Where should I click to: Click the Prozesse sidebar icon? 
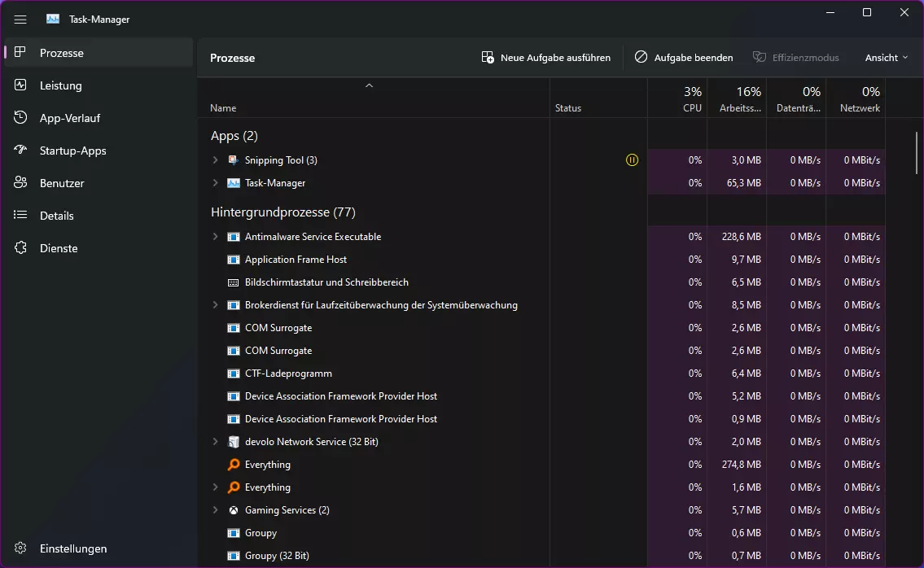click(x=20, y=52)
